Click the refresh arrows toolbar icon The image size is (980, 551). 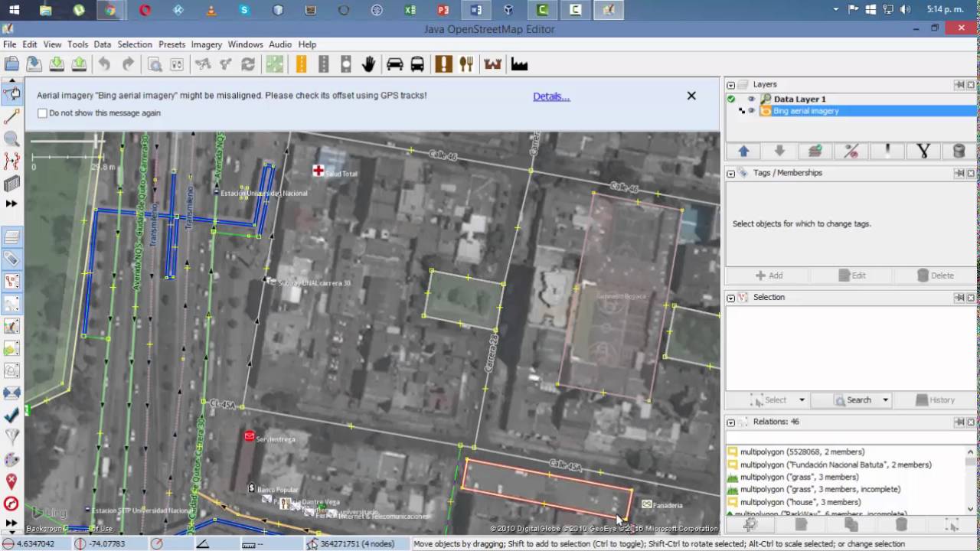[x=247, y=64]
